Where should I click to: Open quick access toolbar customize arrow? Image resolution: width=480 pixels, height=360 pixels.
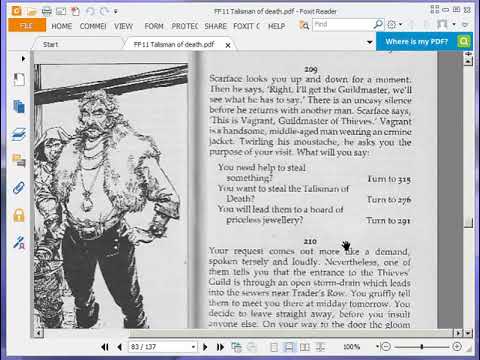(115, 12)
